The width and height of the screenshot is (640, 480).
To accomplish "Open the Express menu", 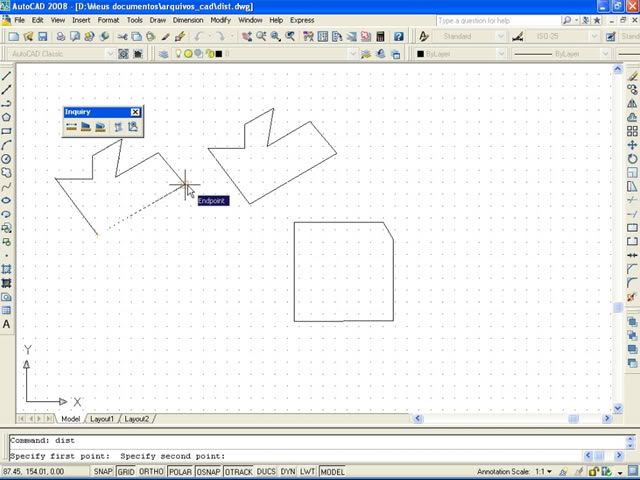I will click(302, 20).
